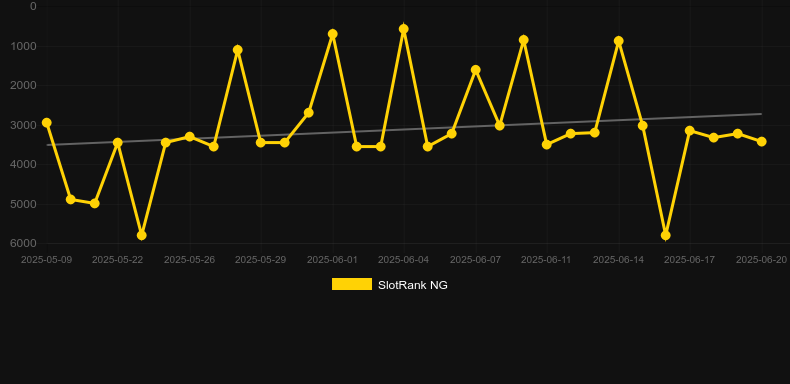Select the peak data point at 2025-06-01
The width and height of the screenshot is (790, 384).
click(x=333, y=34)
